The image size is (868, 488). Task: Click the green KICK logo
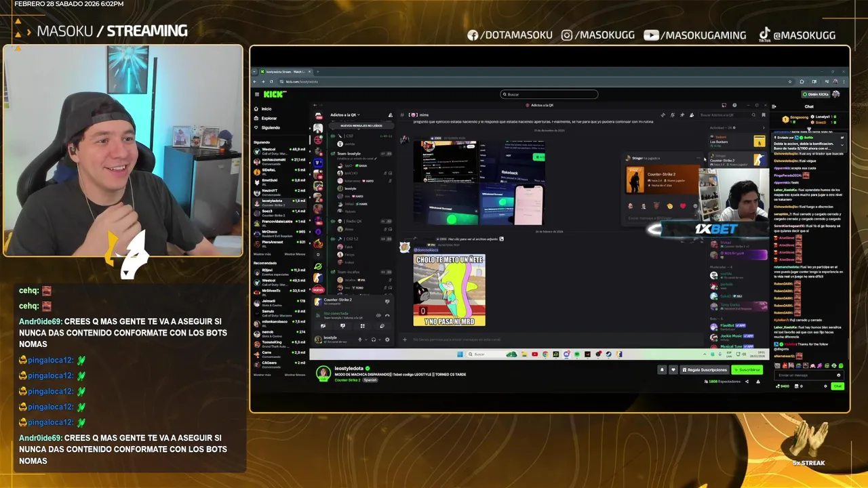coord(275,94)
